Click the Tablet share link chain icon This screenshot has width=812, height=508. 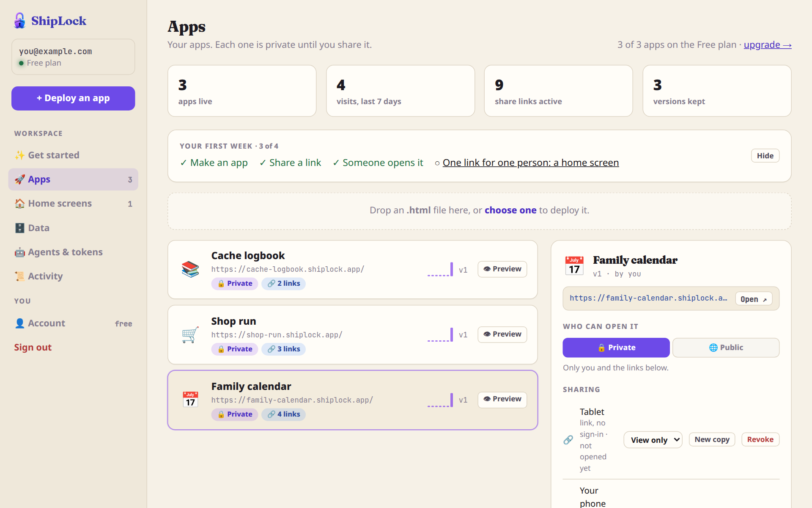(x=568, y=440)
